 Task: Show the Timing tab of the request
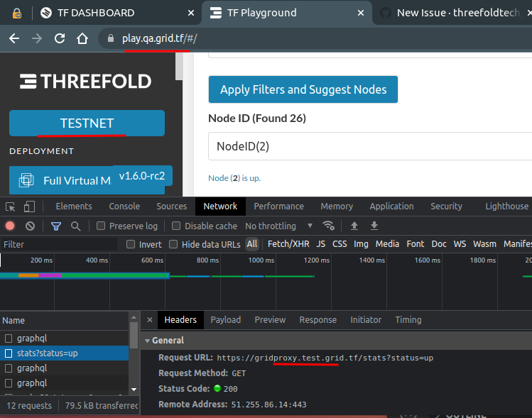[408, 319]
